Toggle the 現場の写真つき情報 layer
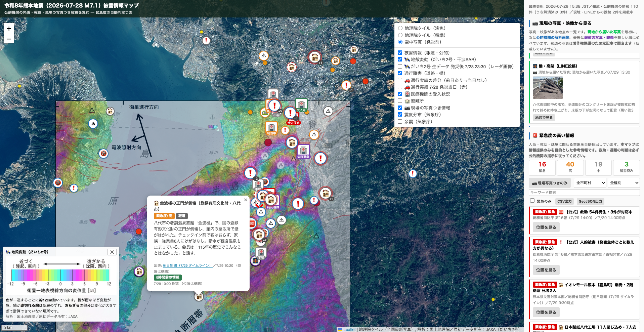This screenshot has height=332, width=644. coord(400,108)
